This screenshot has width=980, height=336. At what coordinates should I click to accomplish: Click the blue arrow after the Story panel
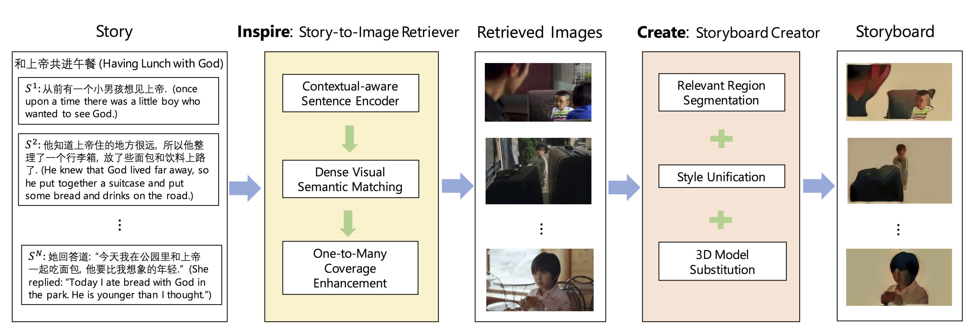pyautogui.click(x=245, y=188)
